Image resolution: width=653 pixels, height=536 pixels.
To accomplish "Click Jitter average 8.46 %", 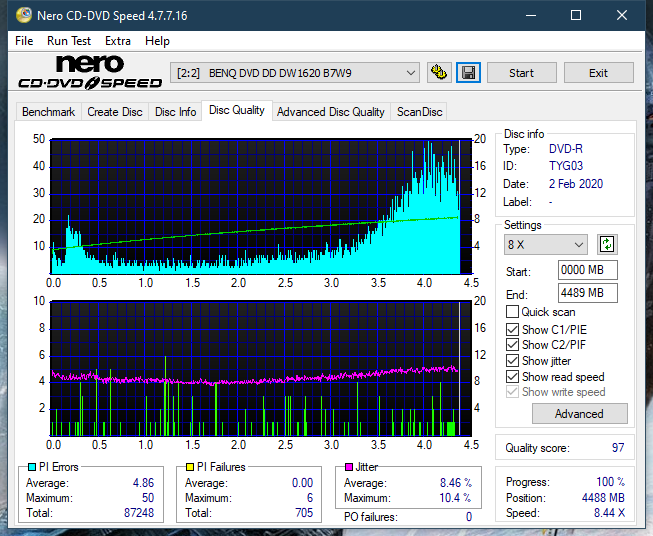I will 456,483.
